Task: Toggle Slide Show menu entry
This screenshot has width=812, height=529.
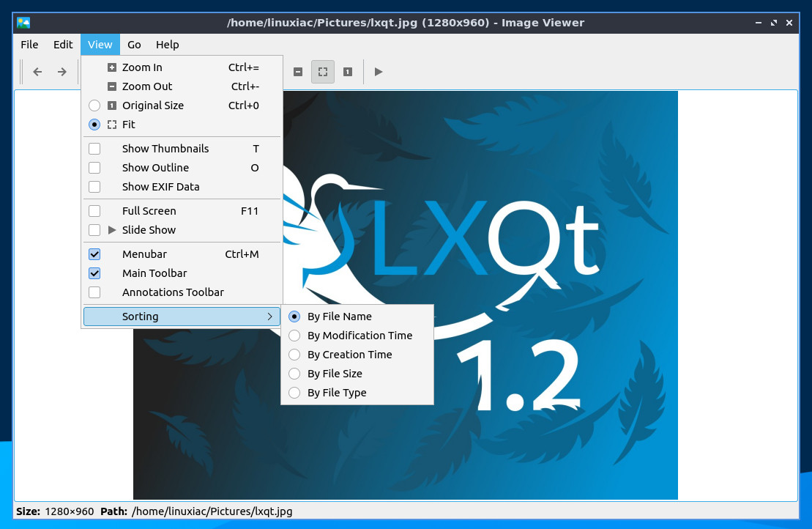Action: [182, 230]
